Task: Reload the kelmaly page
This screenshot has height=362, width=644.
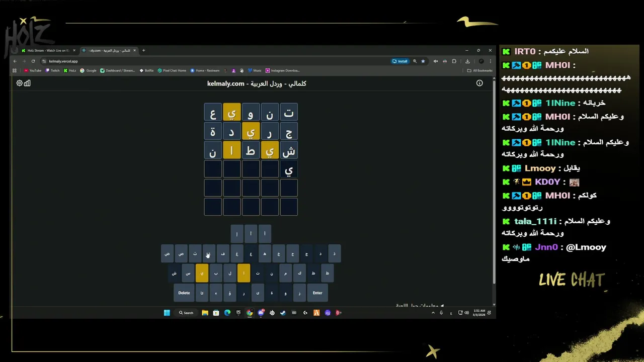Action: tap(33, 61)
